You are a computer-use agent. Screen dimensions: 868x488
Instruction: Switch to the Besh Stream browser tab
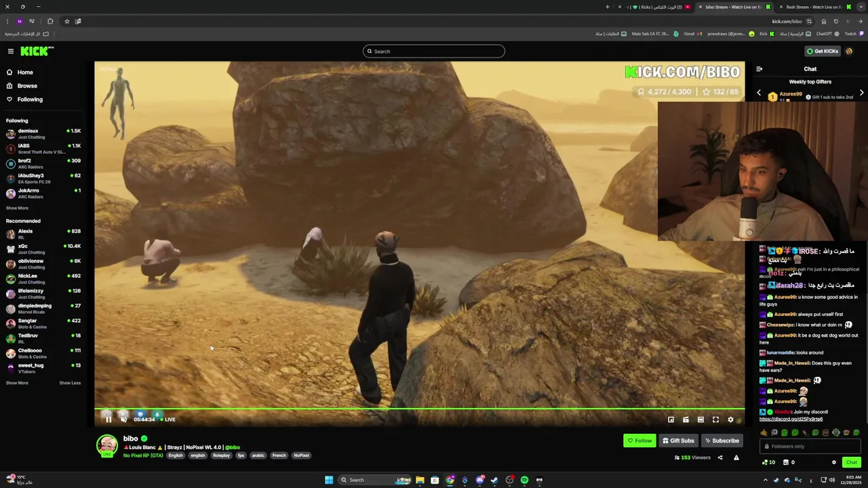(814, 7)
